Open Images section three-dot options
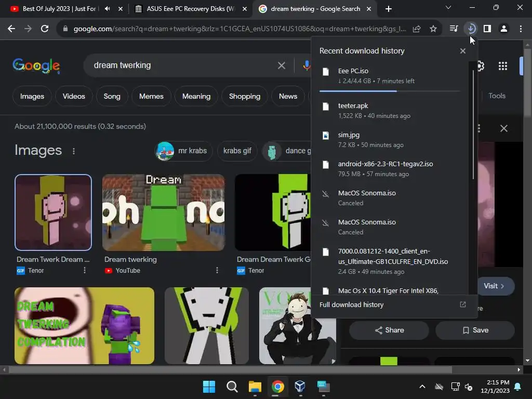 74,151
